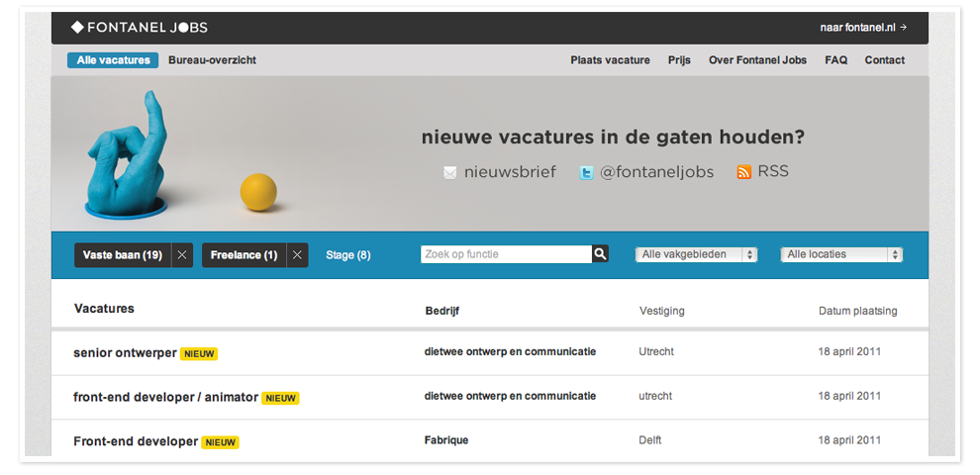
Task: Open front-end developer / animator vacancy
Action: [165, 397]
